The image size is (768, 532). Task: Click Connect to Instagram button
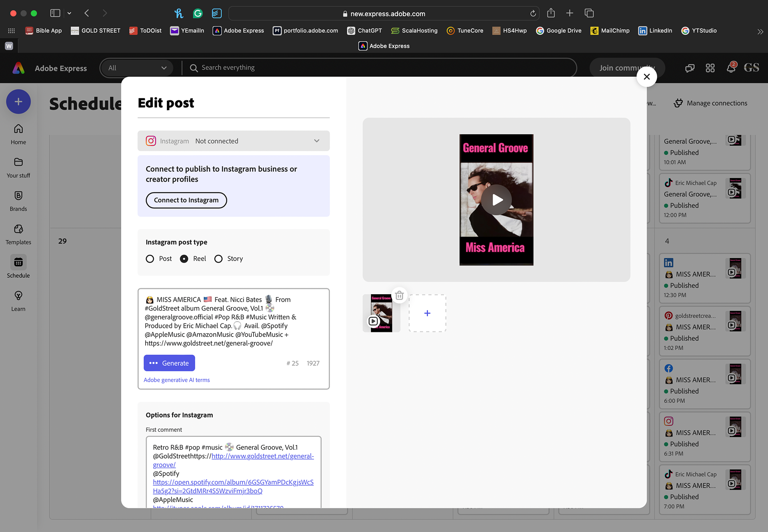coord(186,200)
